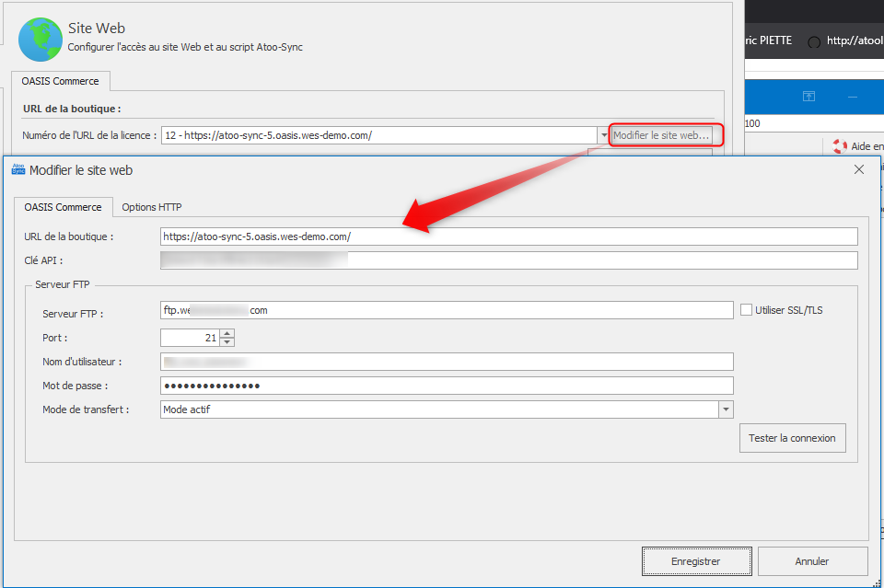Click the license URL combo box text
Image resolution: width=884 pixels, height=588 pixels.
pos(268,135)
